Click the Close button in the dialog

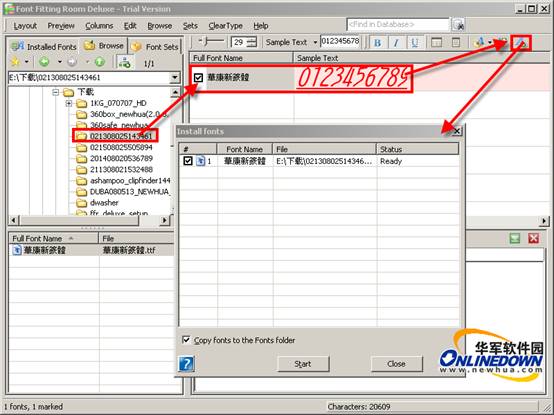point(396,364)
